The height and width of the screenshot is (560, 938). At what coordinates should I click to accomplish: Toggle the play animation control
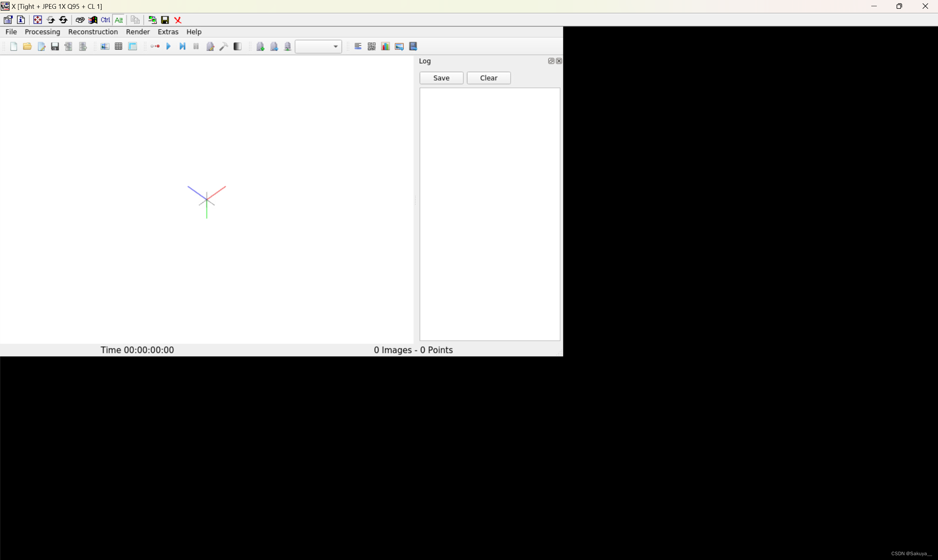pos(169,46)
